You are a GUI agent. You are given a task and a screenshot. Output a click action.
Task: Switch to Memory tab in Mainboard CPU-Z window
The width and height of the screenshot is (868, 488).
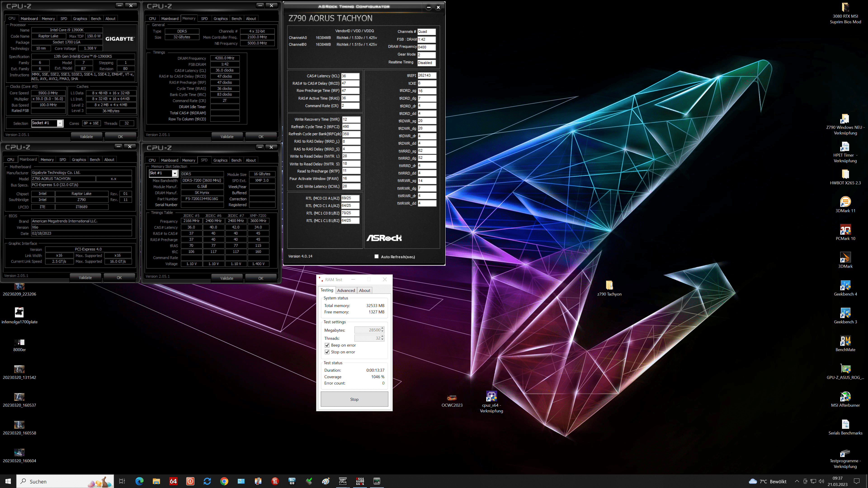[x=47, y=160]
